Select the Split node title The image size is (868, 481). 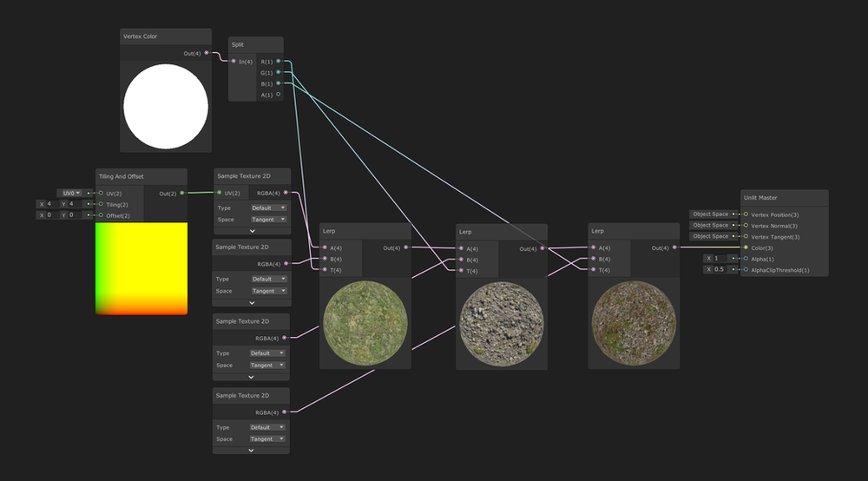[238, 44]
